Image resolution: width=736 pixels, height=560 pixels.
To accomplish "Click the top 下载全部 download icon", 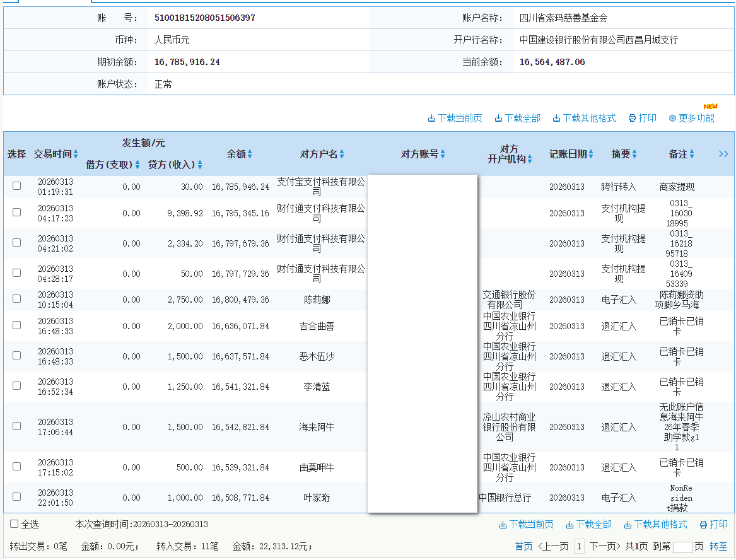I will click(x=497, y=118).
